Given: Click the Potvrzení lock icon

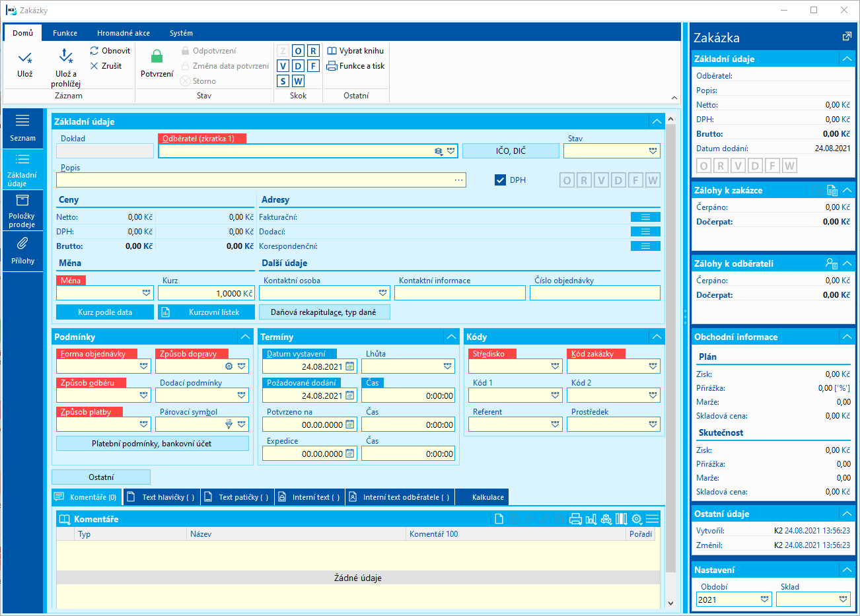Looking at the screenshot, I should point(157,57).
